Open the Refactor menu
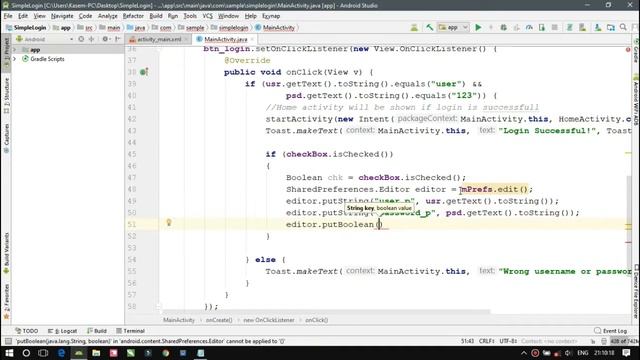 [x=133, y=16]
